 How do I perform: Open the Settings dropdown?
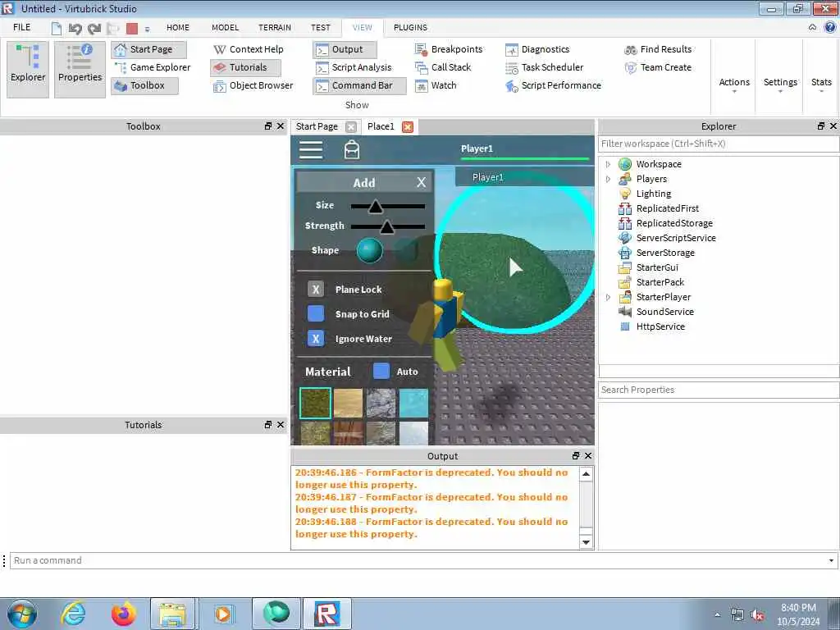click(780, 84)
